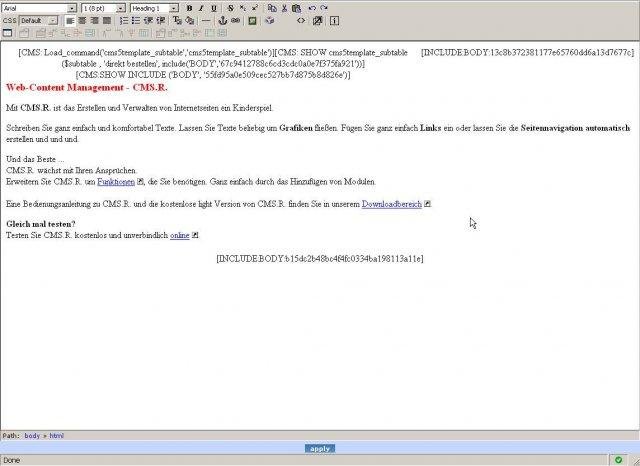This screenshot has height=466, width=640.
Task: Click the INCLUDE:BODY 13c8b372 placeholder
Action: coord(527,53)
